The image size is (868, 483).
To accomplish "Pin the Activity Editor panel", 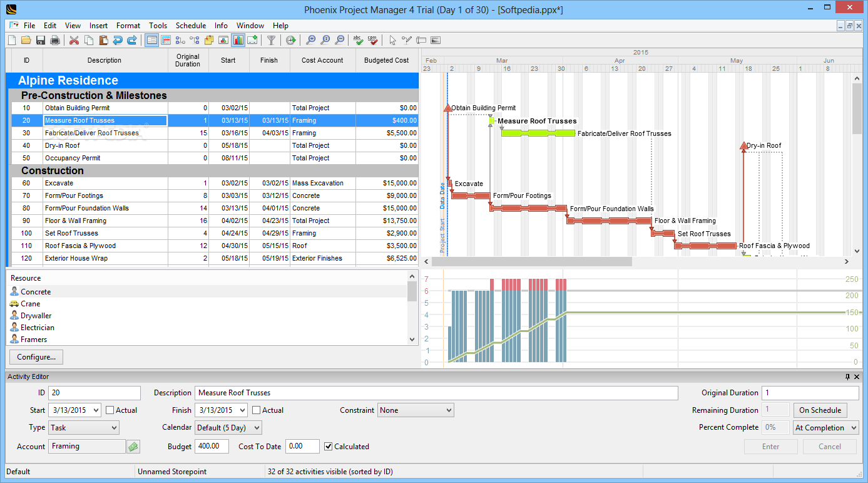I will coord(848,377).
